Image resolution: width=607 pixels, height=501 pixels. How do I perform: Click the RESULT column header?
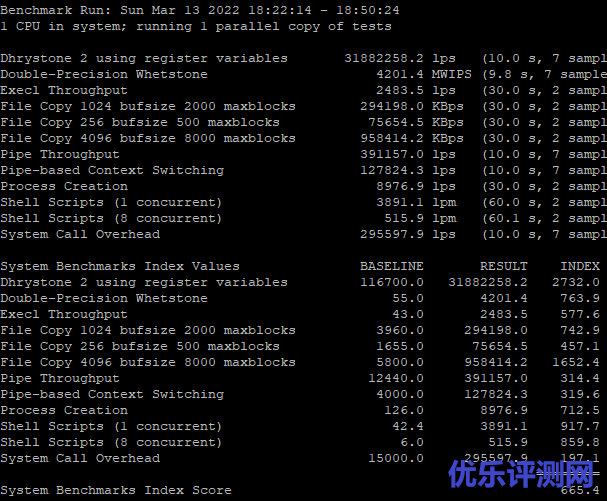click(x=504, y=266)
